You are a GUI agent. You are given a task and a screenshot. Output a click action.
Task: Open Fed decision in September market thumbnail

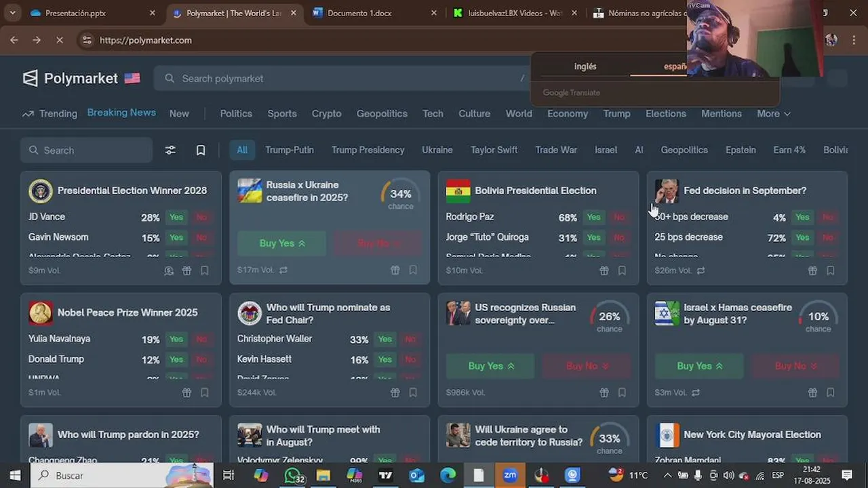667,190
